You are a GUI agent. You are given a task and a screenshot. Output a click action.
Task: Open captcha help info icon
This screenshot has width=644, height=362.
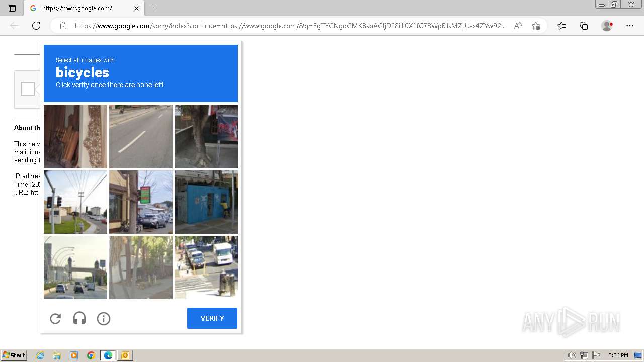pos(104,318)
